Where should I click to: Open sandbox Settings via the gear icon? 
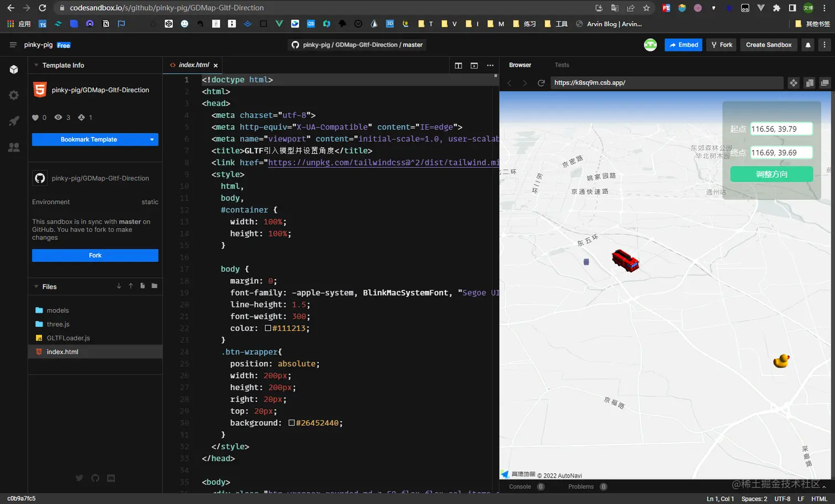[13, 95]
